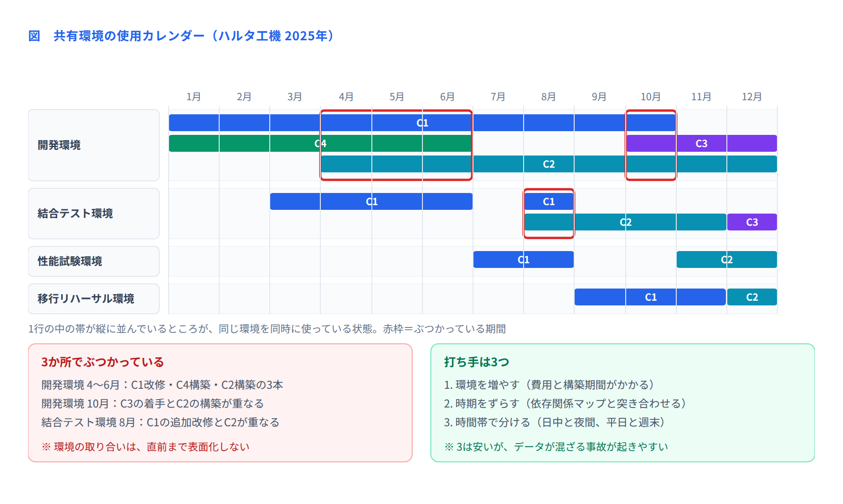
Task: Click the 移行リハーサル環境 row label
Action: pyautogui.click(x=94, y=299)
